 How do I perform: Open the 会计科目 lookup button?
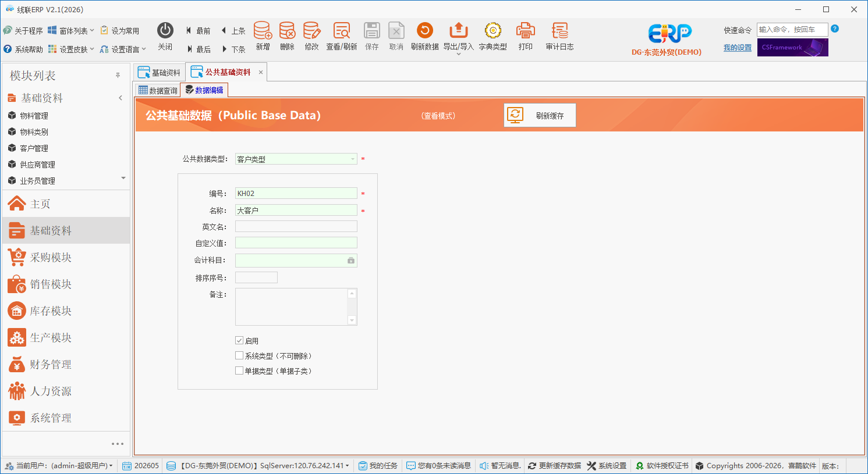[351, 261]
